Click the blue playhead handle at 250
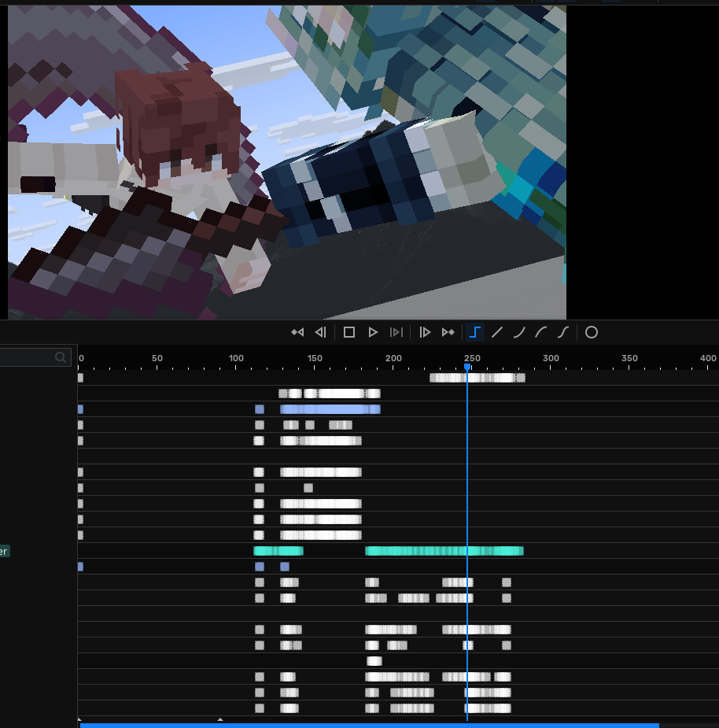 (x=467, y=368)
